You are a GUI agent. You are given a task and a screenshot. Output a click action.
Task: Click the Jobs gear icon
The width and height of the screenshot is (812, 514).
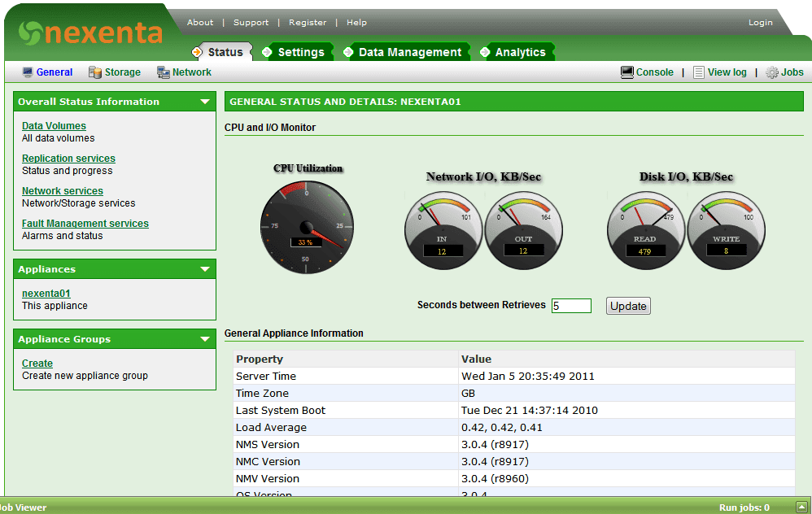point(771,72)
